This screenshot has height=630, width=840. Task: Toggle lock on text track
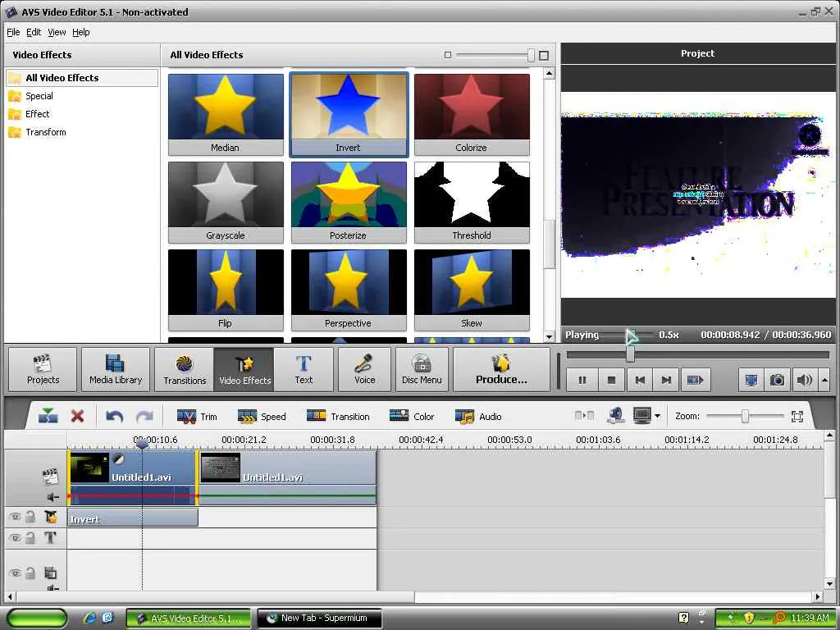30,537
